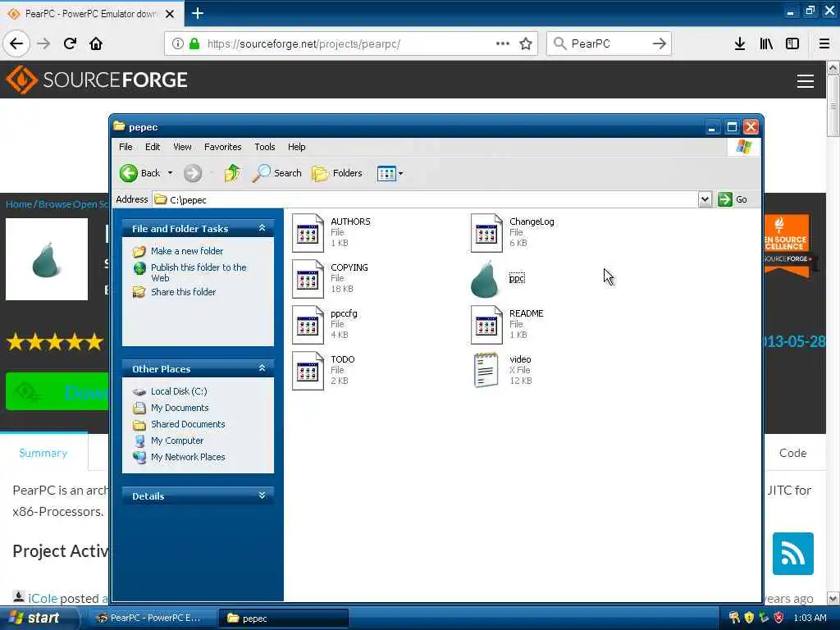840x630 pixels.
Task: Open the Code tab on SourceForge
Action: (x=793, y=453)
